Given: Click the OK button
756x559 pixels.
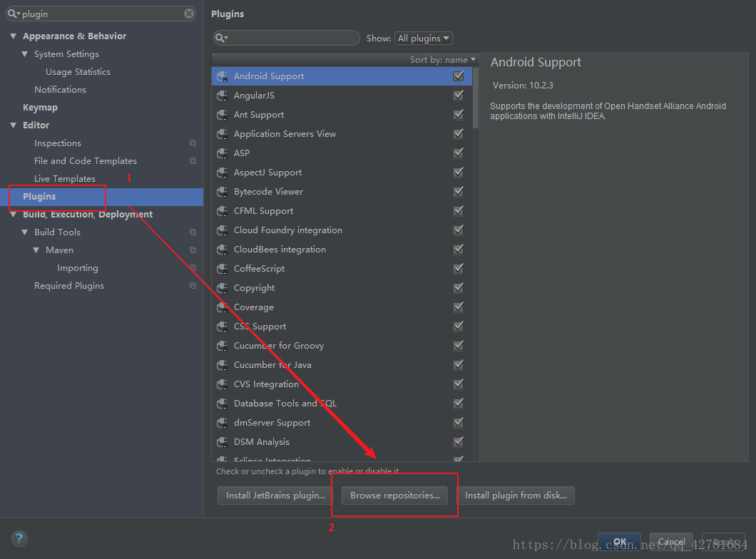Looking at the screenshot, I should click(620, 541).
